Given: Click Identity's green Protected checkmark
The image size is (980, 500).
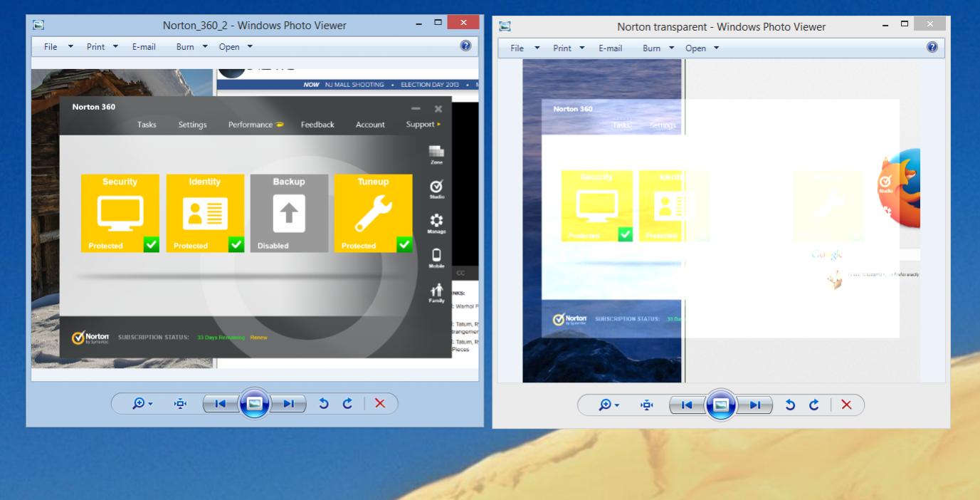Looking at the screenshot, I should pos(236,244).
